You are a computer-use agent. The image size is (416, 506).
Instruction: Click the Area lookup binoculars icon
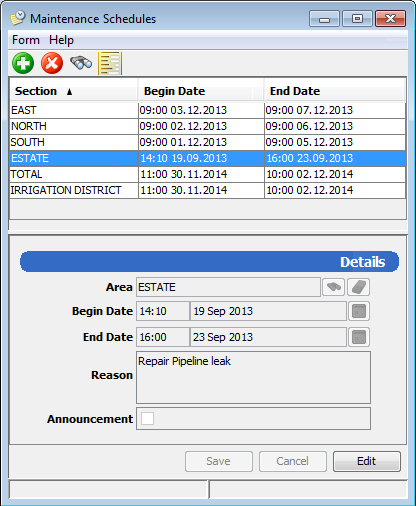(333, 287)
